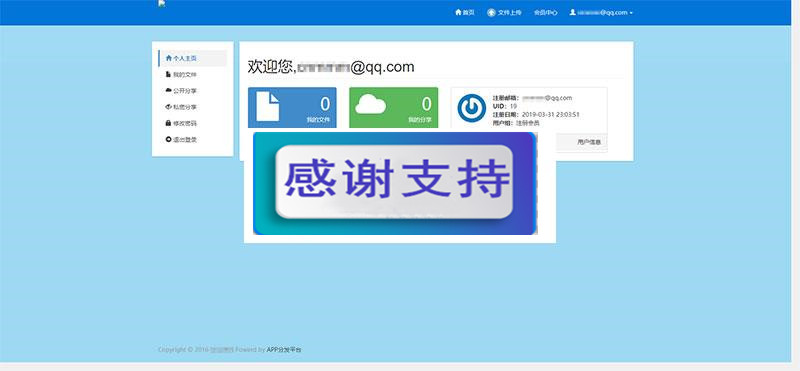Click the home icon beside 个人主页

coord(169,58)
